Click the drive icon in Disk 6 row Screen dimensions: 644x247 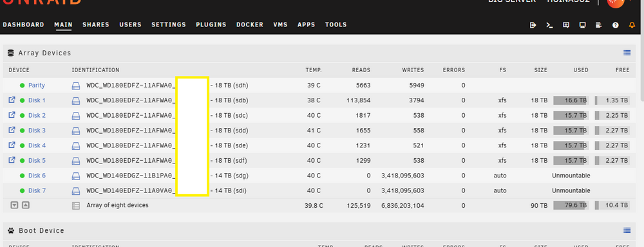point(75,176)
